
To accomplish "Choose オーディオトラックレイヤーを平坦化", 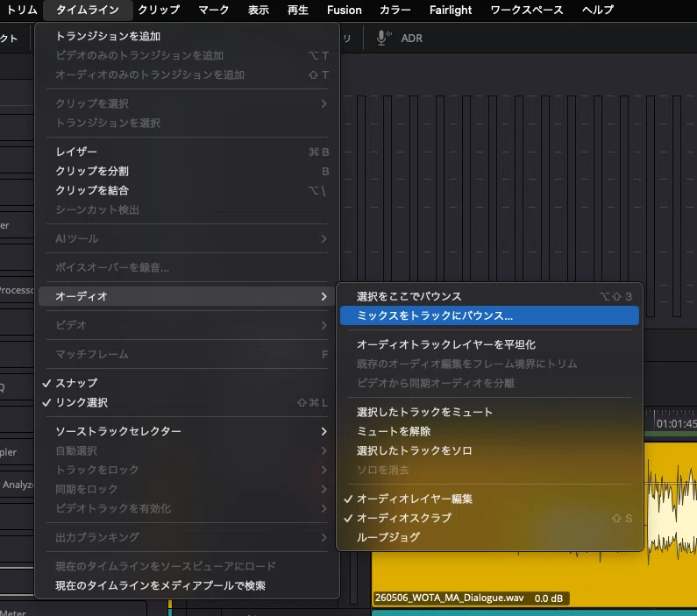I will pyautogui.click(x=489, y=344).
